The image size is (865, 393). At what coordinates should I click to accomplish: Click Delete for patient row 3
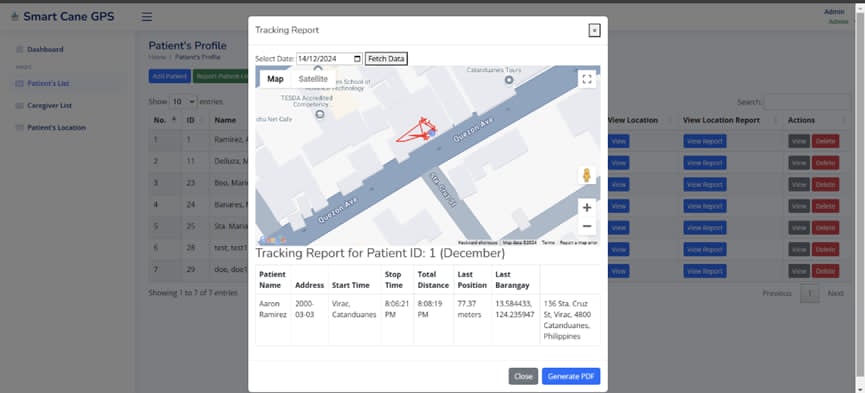click(825, 184)
